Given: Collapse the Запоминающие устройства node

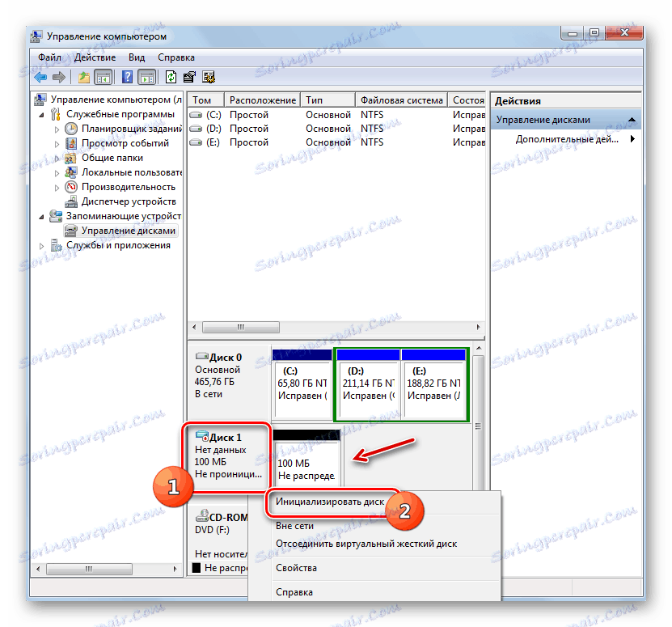Looking at the screenshot, I should 41,217.
